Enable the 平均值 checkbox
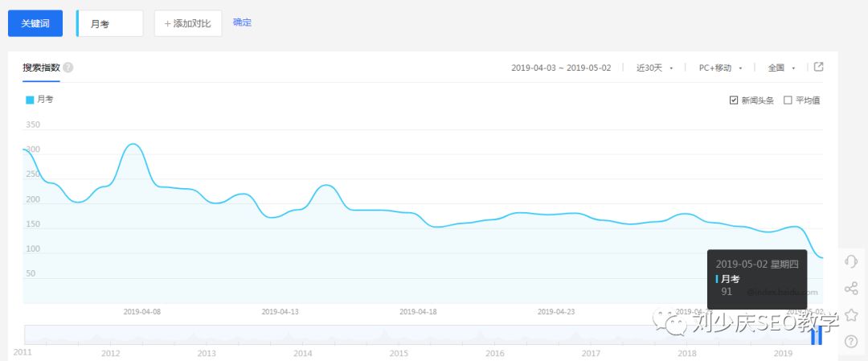Viewport: 868px width, 361px height. pos(788,101)
